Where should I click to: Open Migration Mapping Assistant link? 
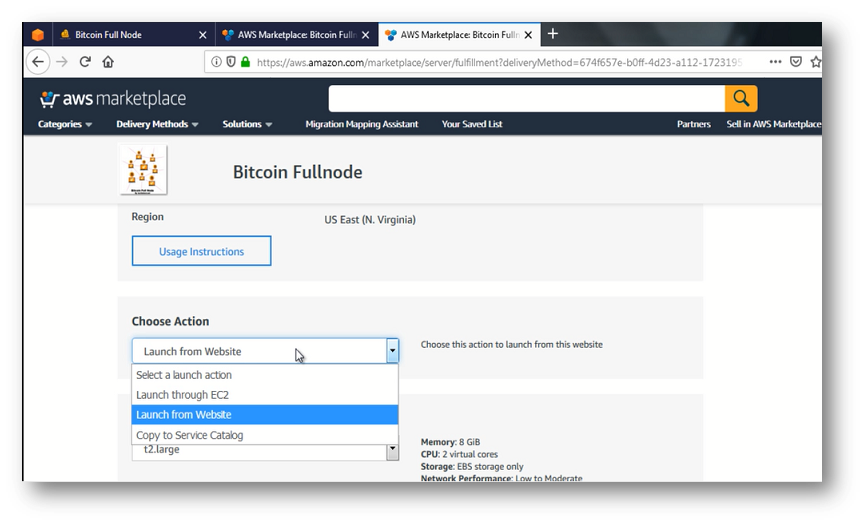pos(361,124)
